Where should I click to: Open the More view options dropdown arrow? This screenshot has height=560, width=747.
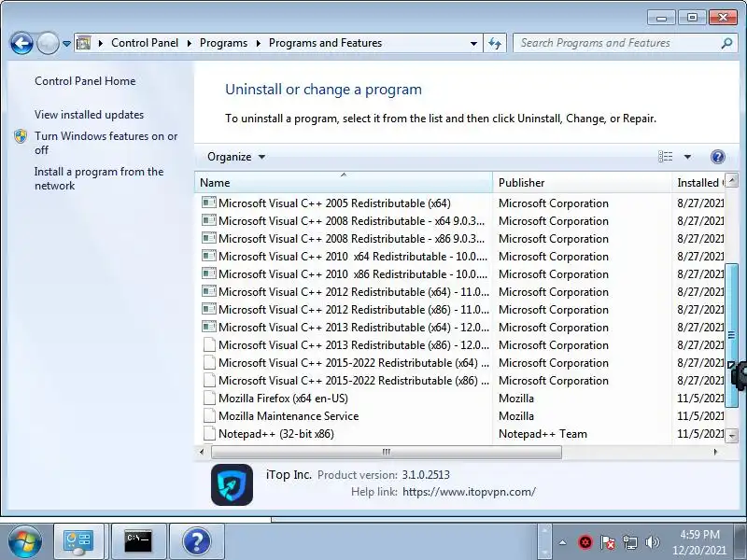pos(687,157)
